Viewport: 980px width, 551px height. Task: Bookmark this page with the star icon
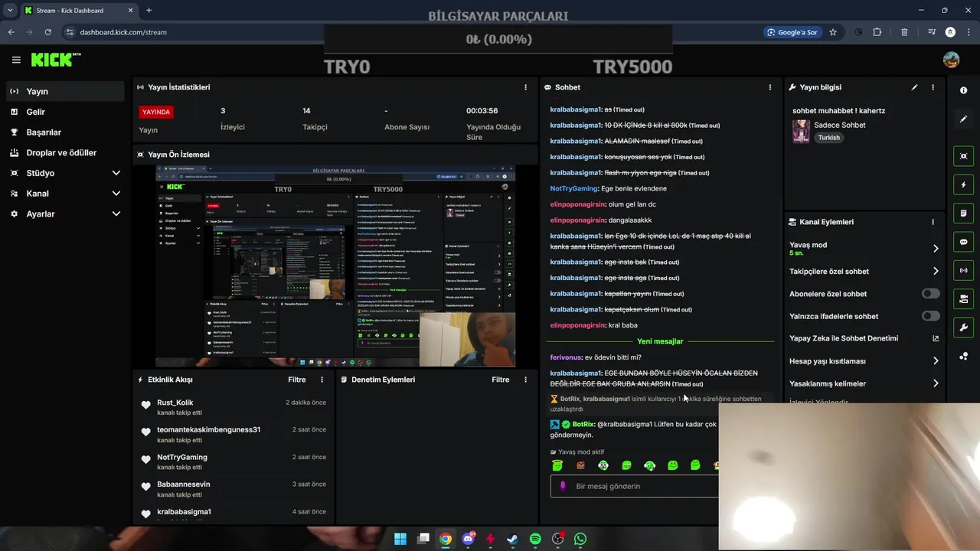point(833,32)
